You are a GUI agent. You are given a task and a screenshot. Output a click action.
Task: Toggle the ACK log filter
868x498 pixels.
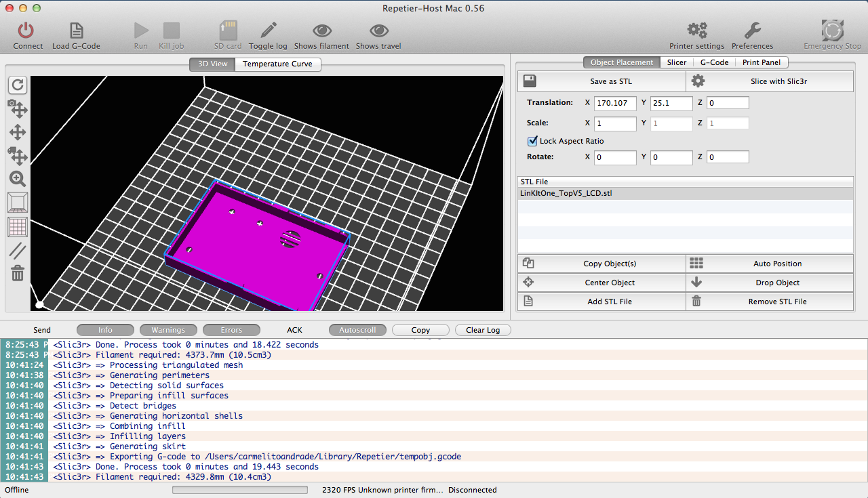(294, 330)
